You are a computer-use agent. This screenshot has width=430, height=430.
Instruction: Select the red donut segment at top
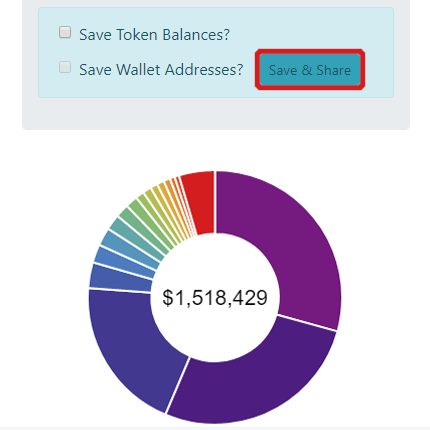click(199, 203)
